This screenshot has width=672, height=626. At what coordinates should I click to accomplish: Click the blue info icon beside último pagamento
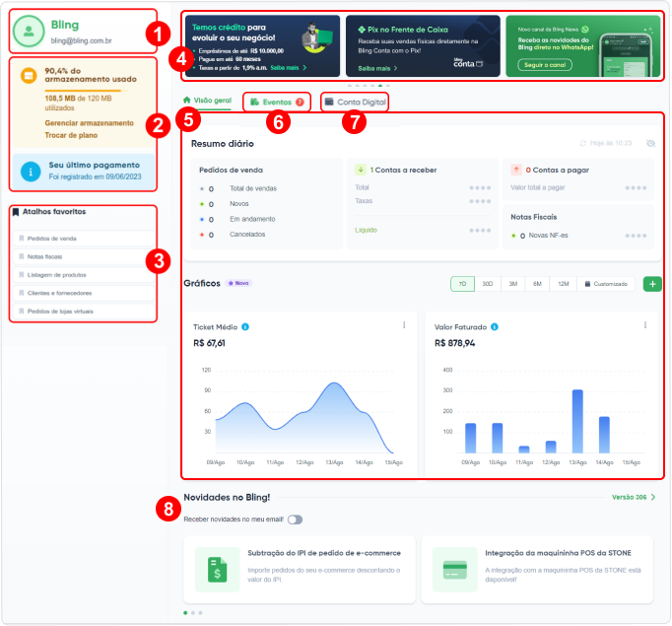[x=31, y=172]
